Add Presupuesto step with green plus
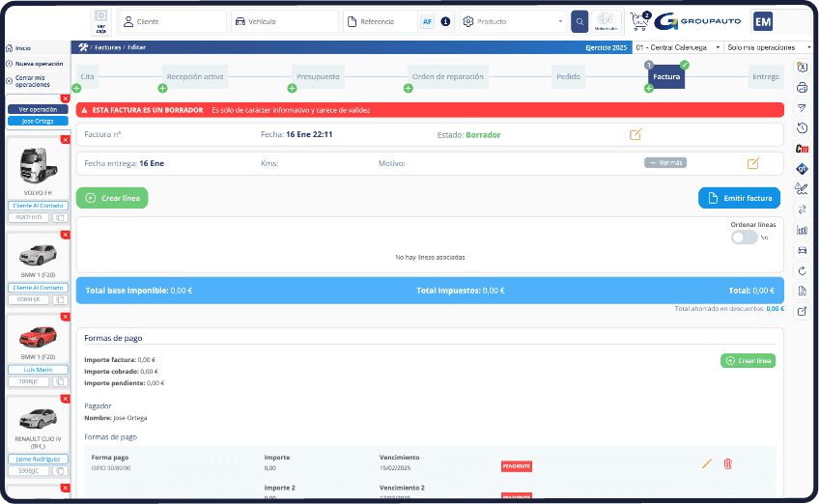This screenshot has width=819, height=504. (x=292, y=88)
